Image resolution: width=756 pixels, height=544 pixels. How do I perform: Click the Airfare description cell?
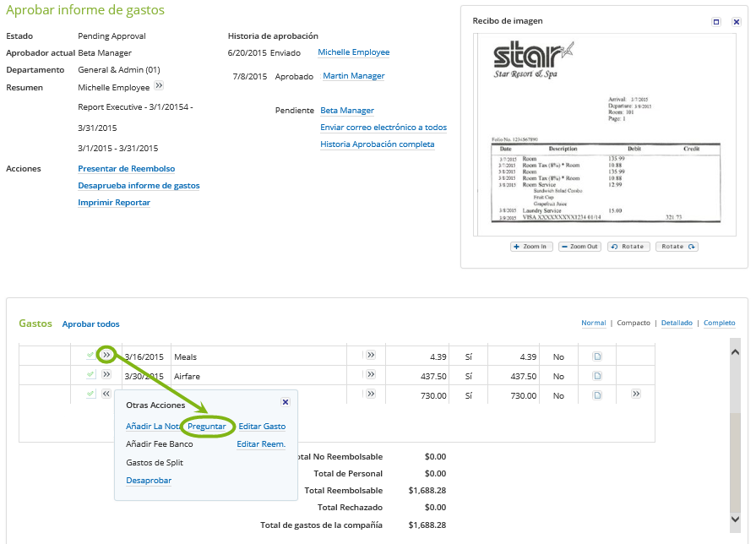coord(259,376)
